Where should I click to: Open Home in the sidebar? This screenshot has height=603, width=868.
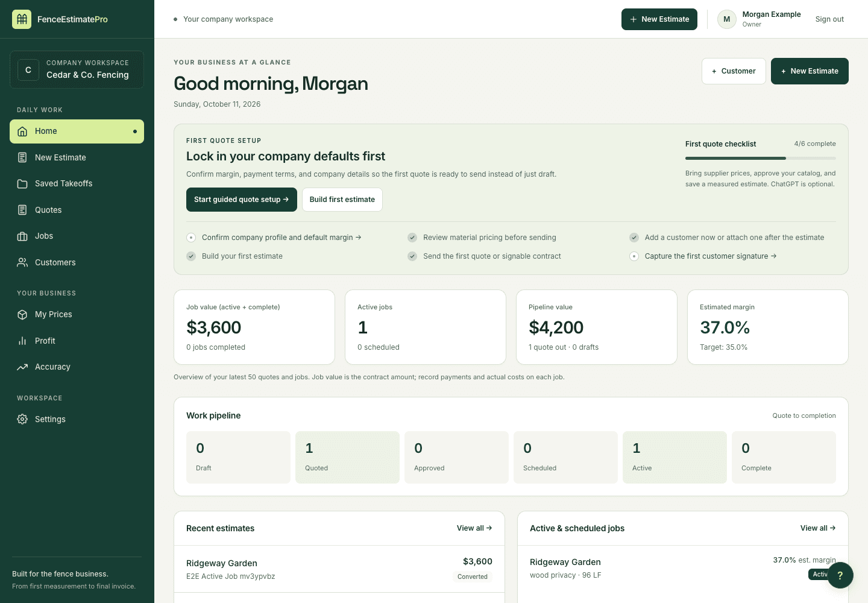click(77, 131)
